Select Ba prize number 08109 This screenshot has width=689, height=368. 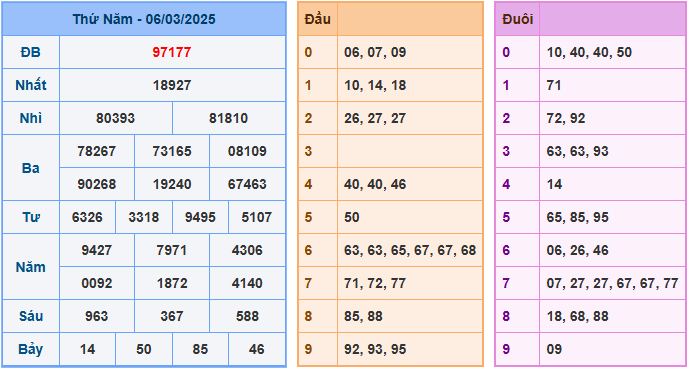point(247,151)
